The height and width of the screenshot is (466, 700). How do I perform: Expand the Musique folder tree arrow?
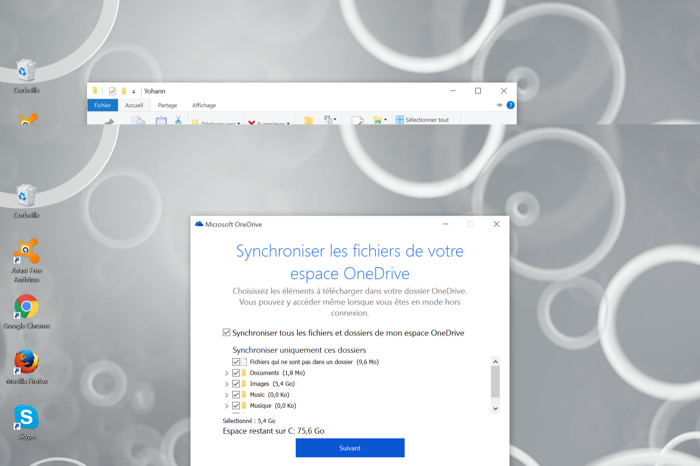[x=227, y=406]
